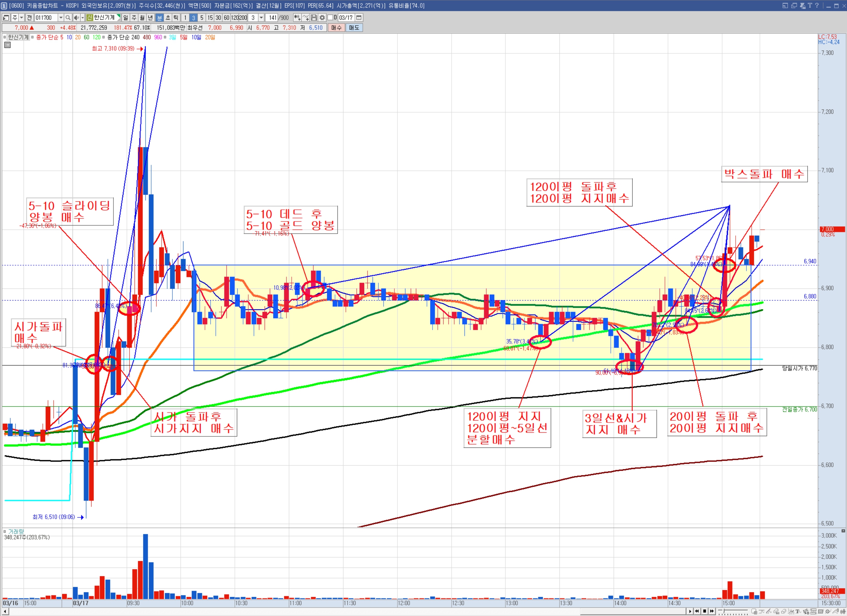Switch to 틱 tick chart mode
The height and width of the screenshot is (616, 847).
click(x=176, y=18)
